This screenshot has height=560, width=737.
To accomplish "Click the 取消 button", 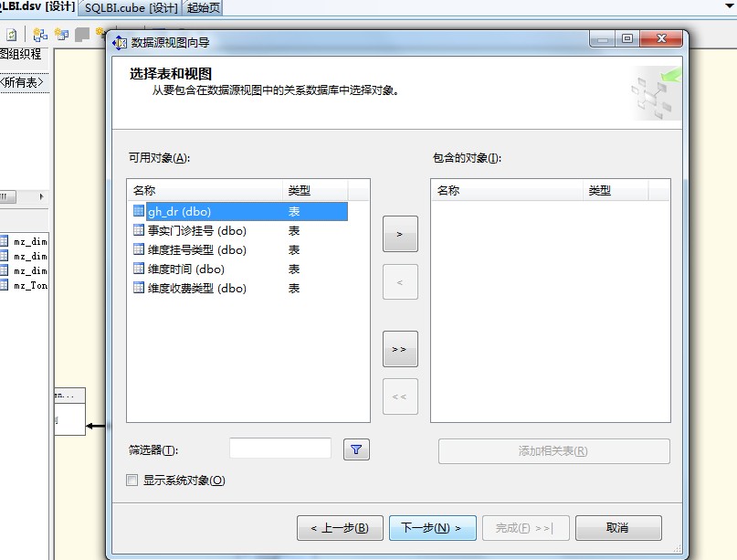I will pos(618,527).
